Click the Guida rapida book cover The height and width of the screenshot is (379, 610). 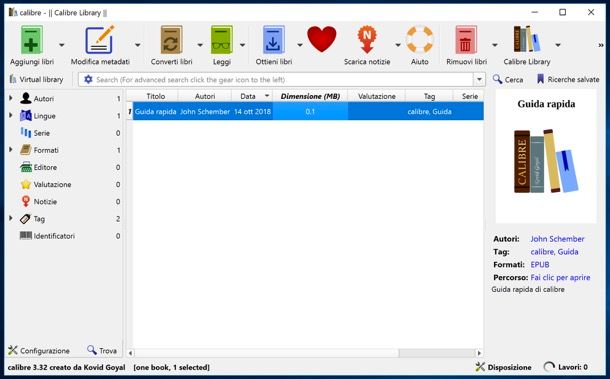tap(546, 156)
